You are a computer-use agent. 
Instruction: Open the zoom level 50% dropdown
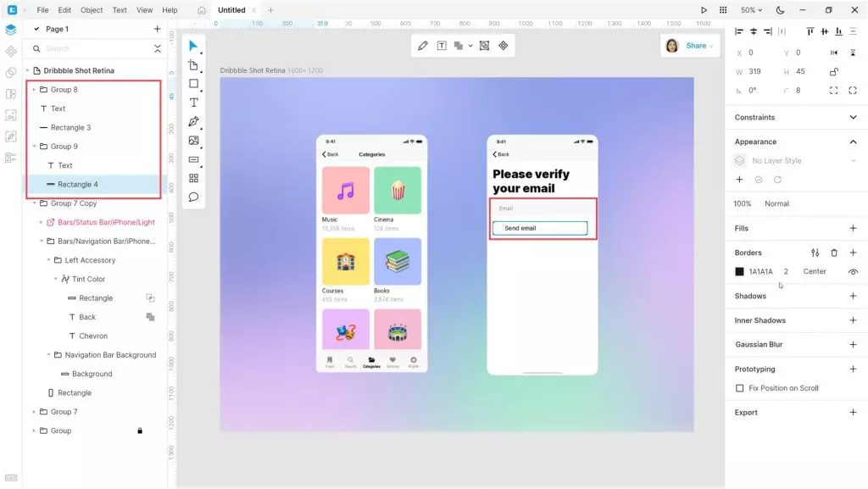pos(751,10)
